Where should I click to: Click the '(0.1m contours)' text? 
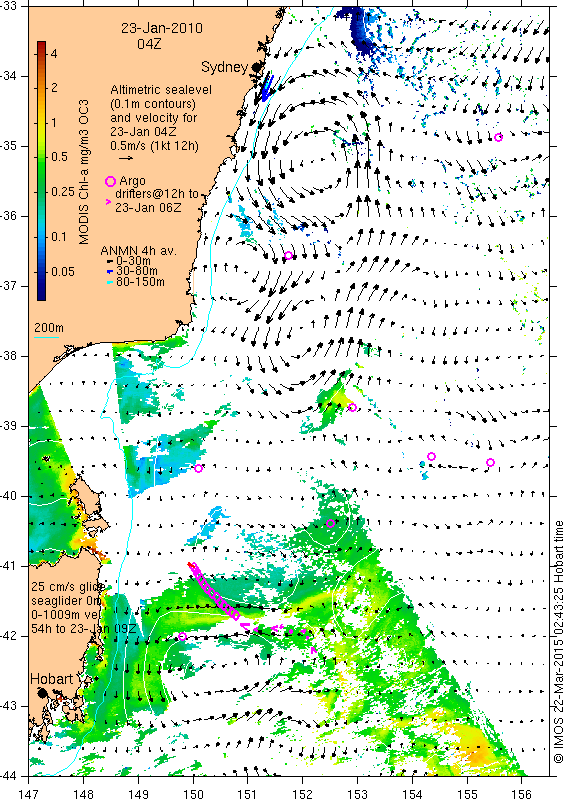pyautogui.click(x=153, y=104)
